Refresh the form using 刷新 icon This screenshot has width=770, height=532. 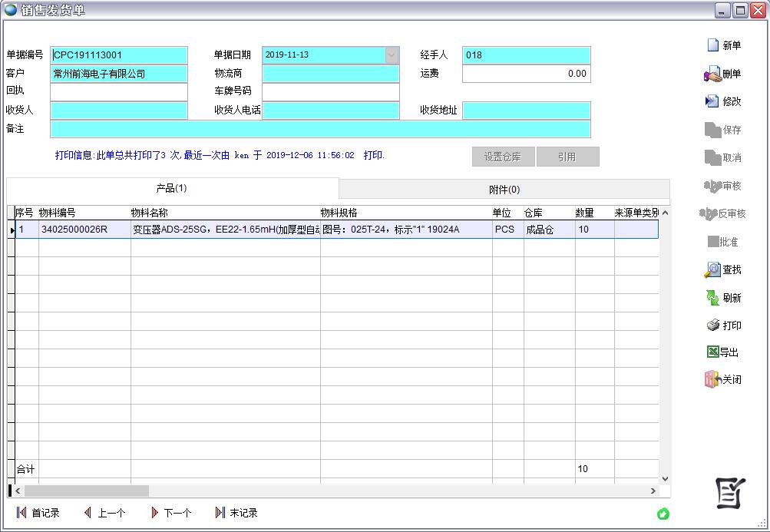coord(712,298)
